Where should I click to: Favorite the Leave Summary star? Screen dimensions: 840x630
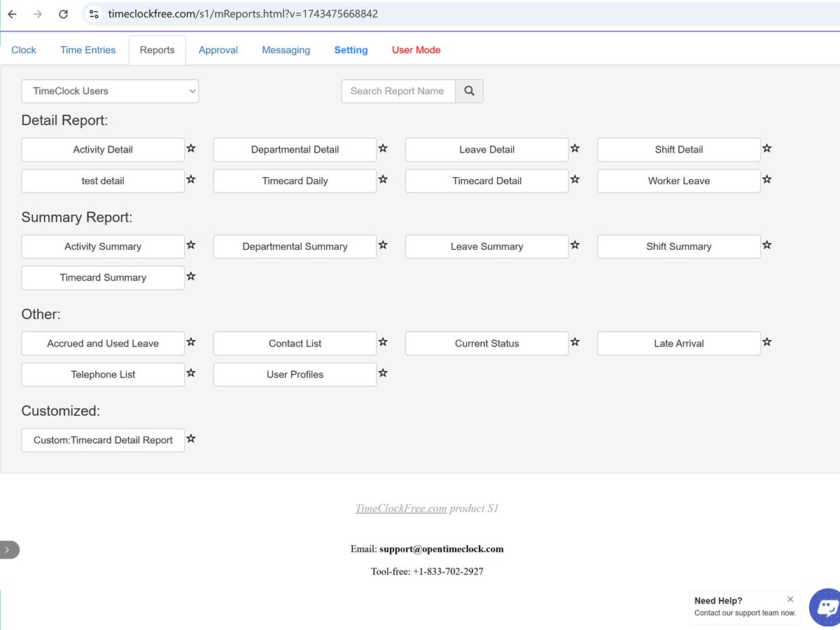[x=575, y=245]
